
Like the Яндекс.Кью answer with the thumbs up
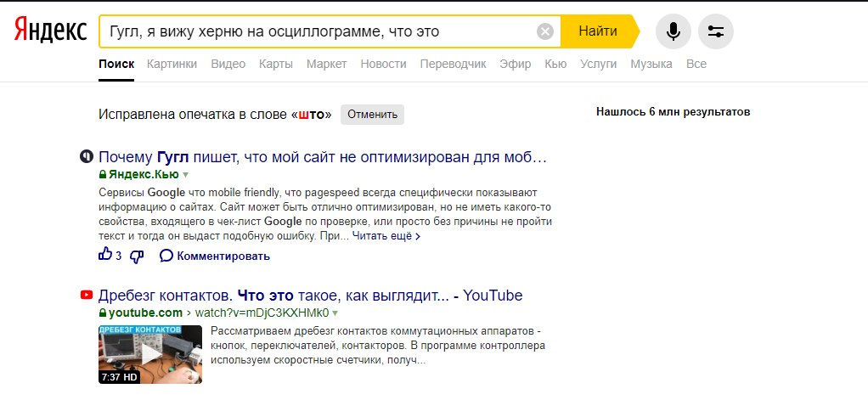[x=105, y=255]
